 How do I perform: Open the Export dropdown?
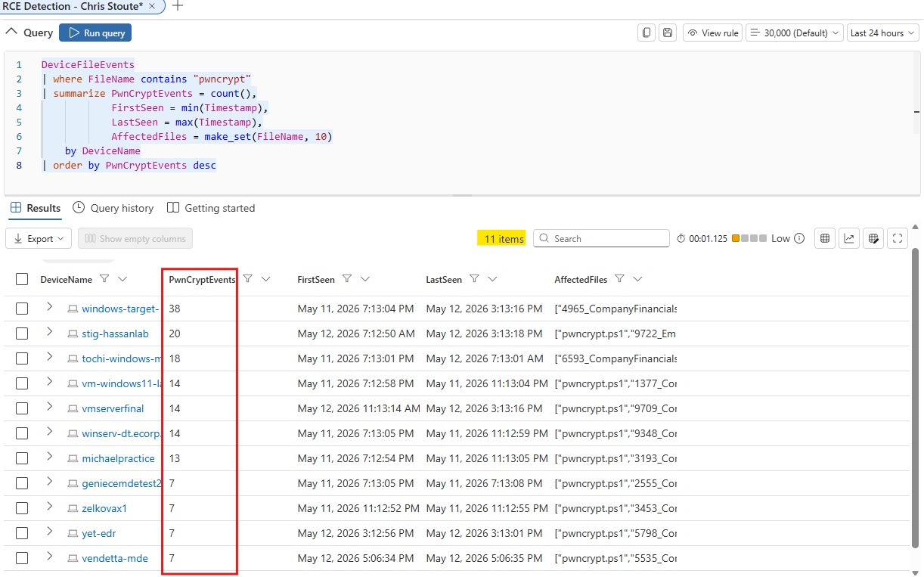(x=39, y=238)
